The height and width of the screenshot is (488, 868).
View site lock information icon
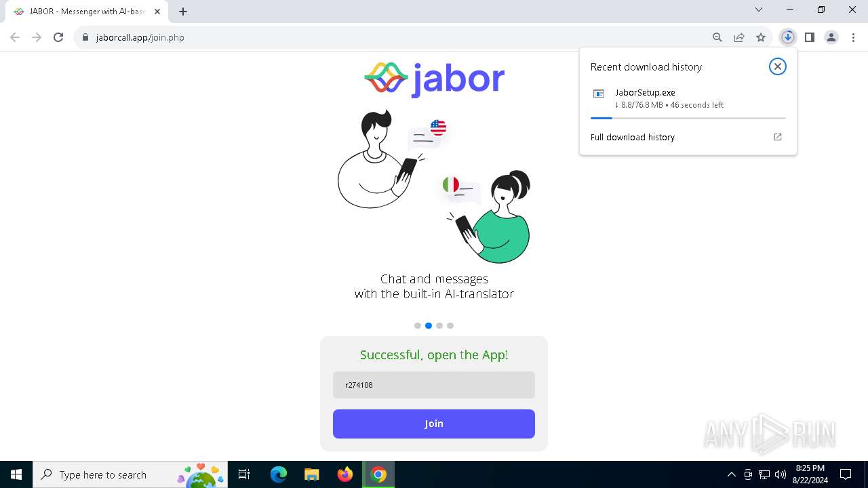pos(85,37)
